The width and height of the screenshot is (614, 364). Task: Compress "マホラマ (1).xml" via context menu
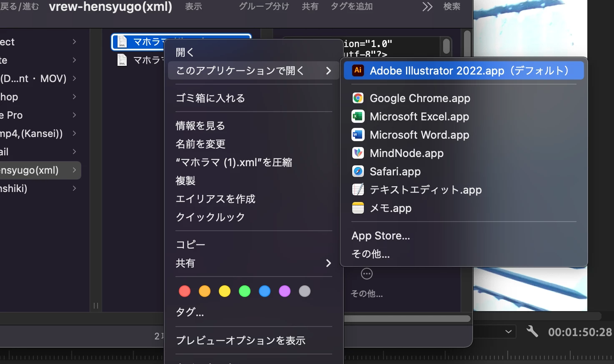click(253, 162)
